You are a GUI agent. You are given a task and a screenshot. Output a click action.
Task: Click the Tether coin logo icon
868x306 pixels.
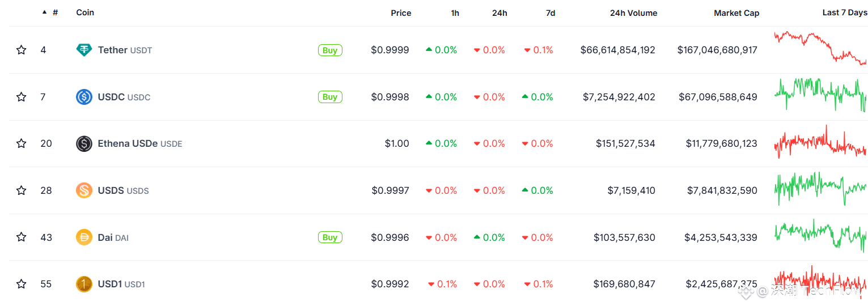click(x=84, y=50)
